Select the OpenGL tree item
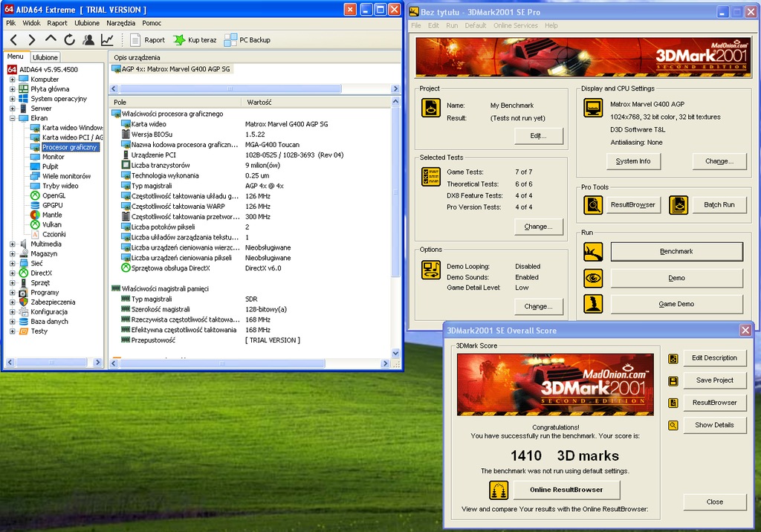The image size is (761, 532). pyautogui.click(x=54, y=195)
